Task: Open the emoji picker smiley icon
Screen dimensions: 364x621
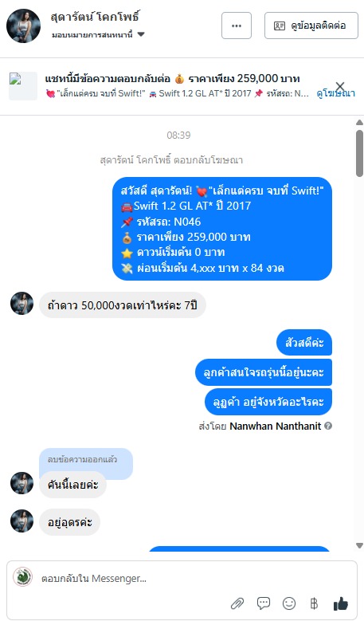Action: 289,603
